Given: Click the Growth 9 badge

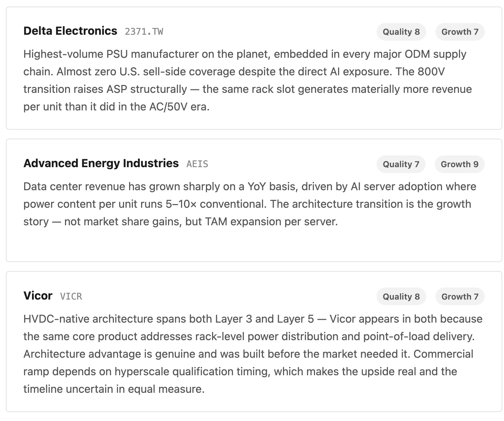Looking at the screenshot, I should pos(460,164).
